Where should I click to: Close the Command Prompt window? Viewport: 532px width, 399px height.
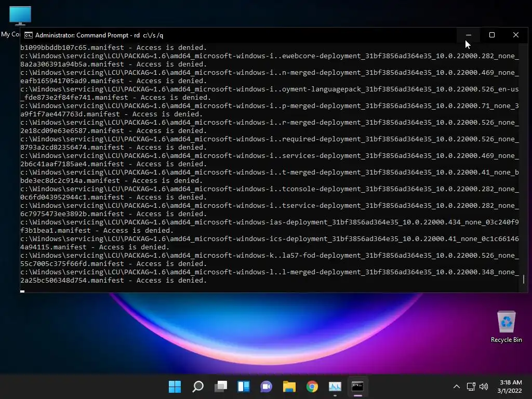pos(516,35)
